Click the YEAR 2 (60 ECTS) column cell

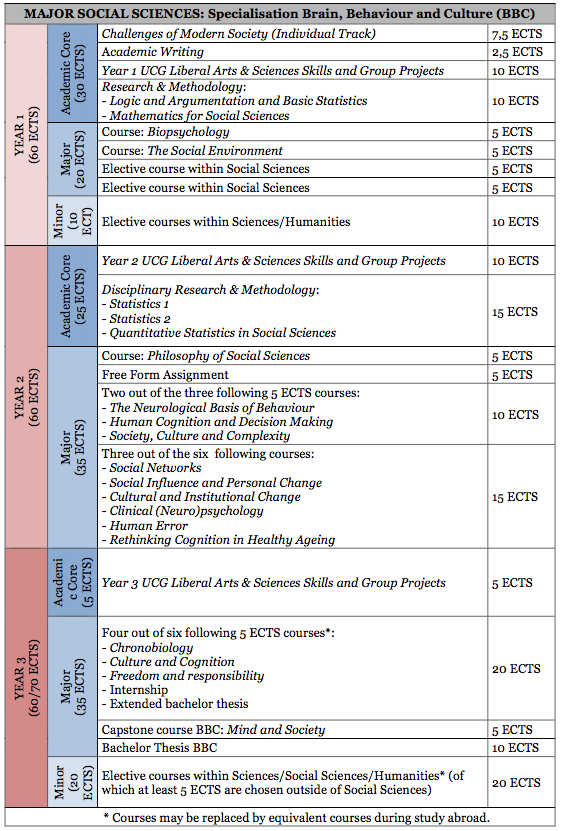tap(26, 397)
